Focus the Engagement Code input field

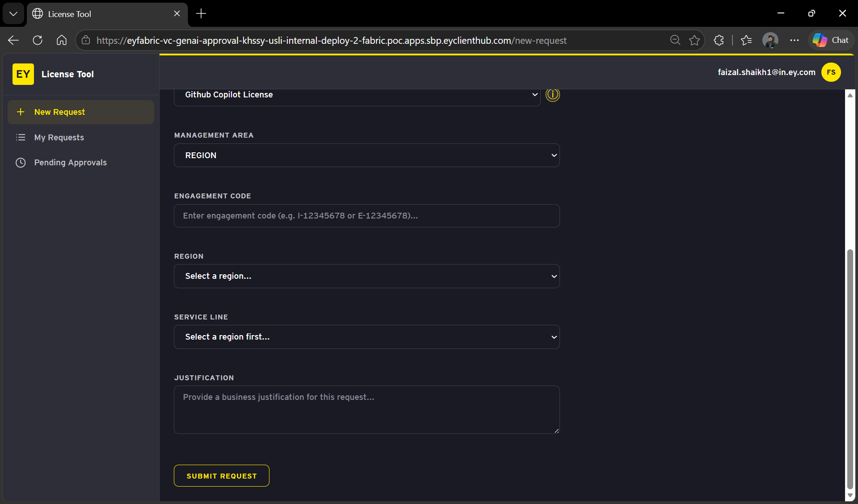[x=367, y=216]
